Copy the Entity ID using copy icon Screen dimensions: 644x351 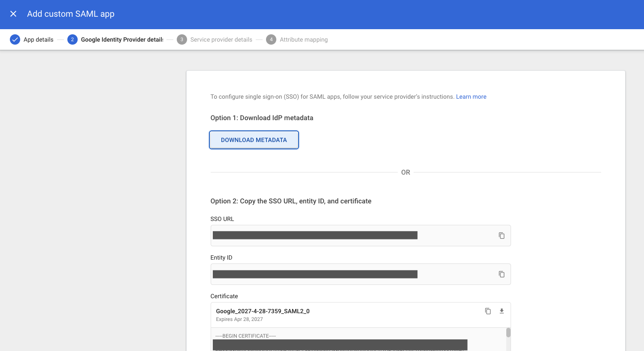click(x=502, y=274)
